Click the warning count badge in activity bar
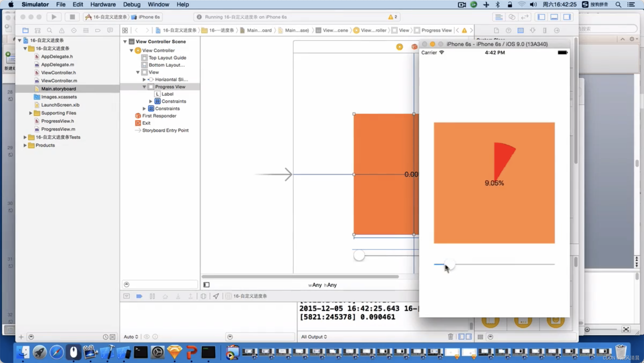Screen dimensions: 644x363 click(393, 17)
